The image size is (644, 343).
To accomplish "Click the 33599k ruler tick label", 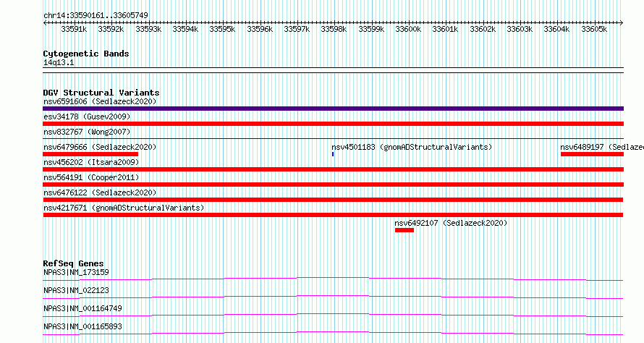I will pyautogui.click(x=371, y=29).
